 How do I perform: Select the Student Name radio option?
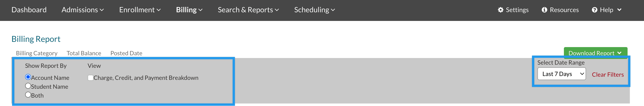(28, 86)
